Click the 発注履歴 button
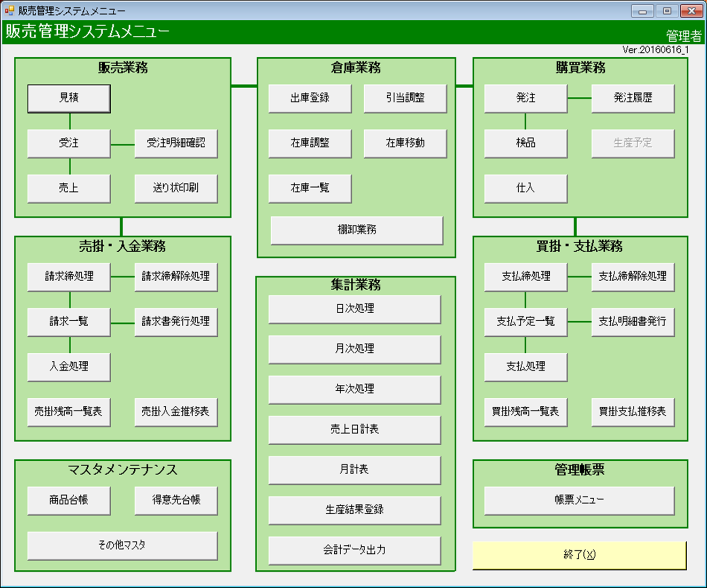The width and height of the screenshot is (707, 588). pyautogui.click(x=633, y=98)
